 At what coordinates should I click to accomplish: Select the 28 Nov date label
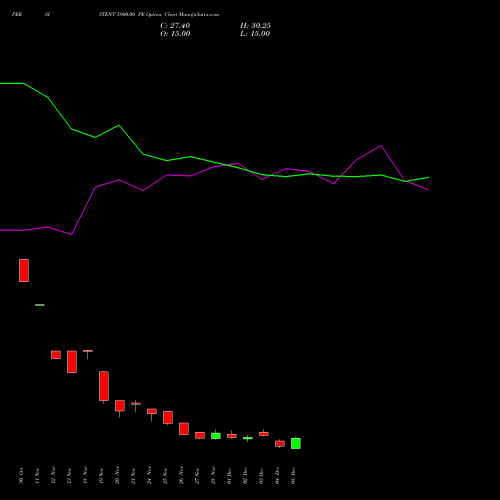[x=213, y=476]
